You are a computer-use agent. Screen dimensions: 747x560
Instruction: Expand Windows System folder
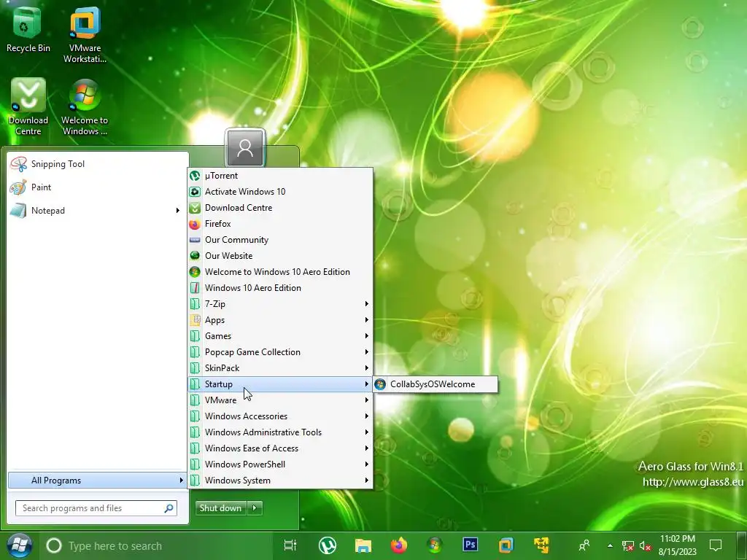(280, 480)
